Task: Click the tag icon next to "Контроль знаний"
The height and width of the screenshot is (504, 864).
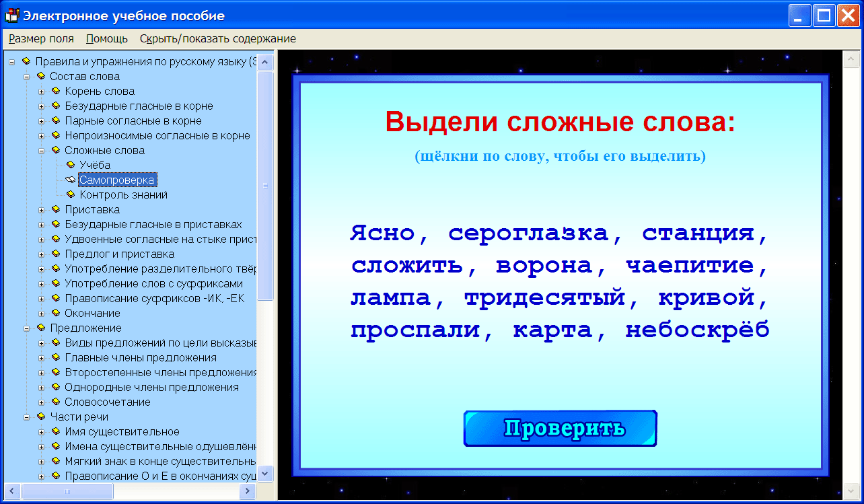Action: (x=70, y=194)
